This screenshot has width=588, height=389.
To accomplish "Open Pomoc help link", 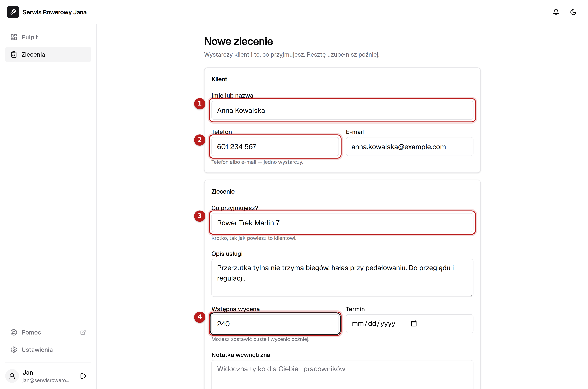I will point(48,332).
